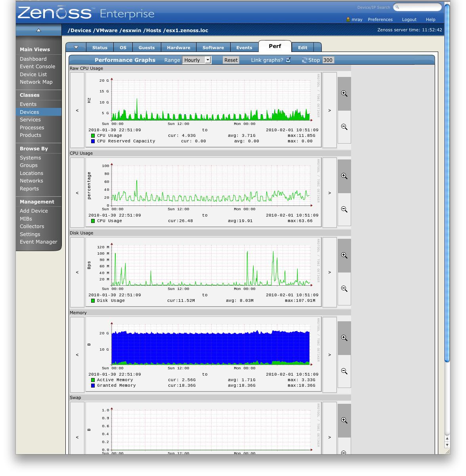The width and height of the screenshot is (466, 476).
Task: Zoom out on Memory graph
Action: [344, 371]
